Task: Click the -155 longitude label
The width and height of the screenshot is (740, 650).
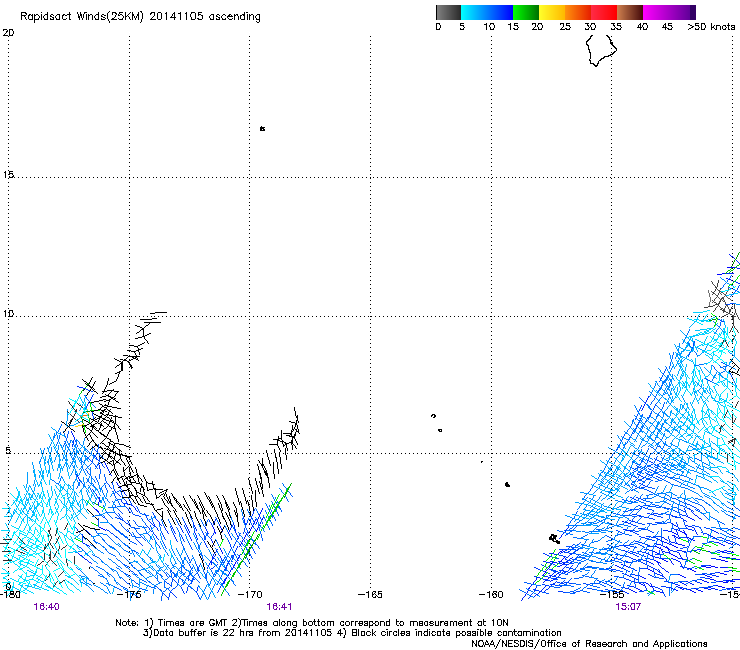Action: pyautogui.click(x=612, y=594)
